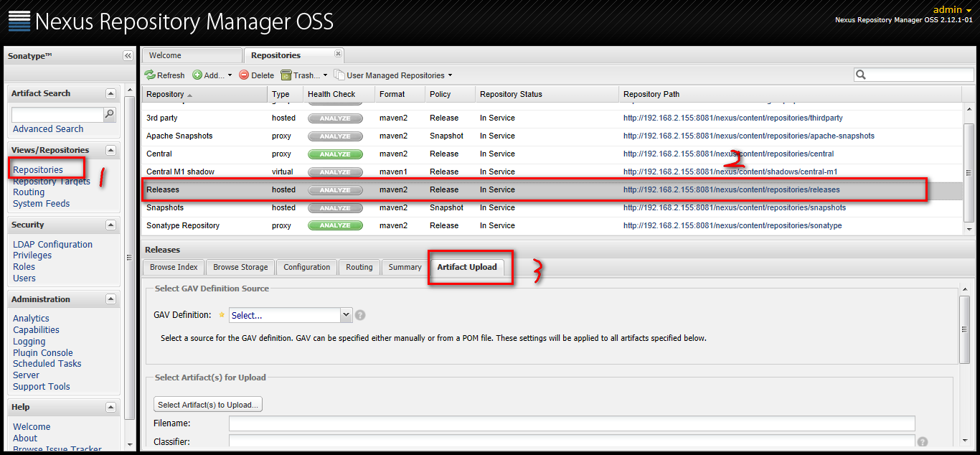Sort by Health Check column header
The image size is (980, 455).
click(339, 94)
